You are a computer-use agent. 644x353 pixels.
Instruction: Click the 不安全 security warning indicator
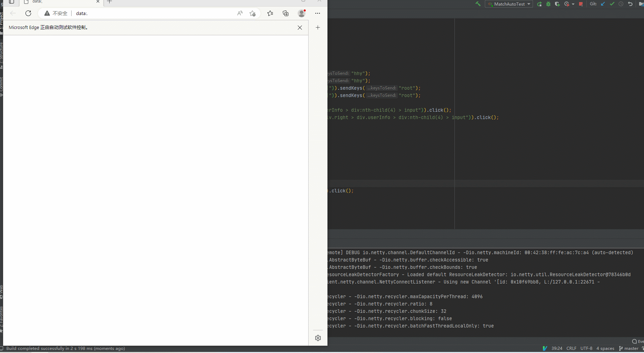click(56, 13)
